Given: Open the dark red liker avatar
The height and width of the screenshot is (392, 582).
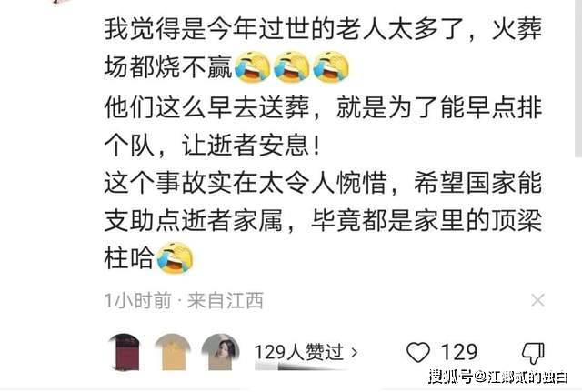Looking at the screenshot, I should 126,352.
